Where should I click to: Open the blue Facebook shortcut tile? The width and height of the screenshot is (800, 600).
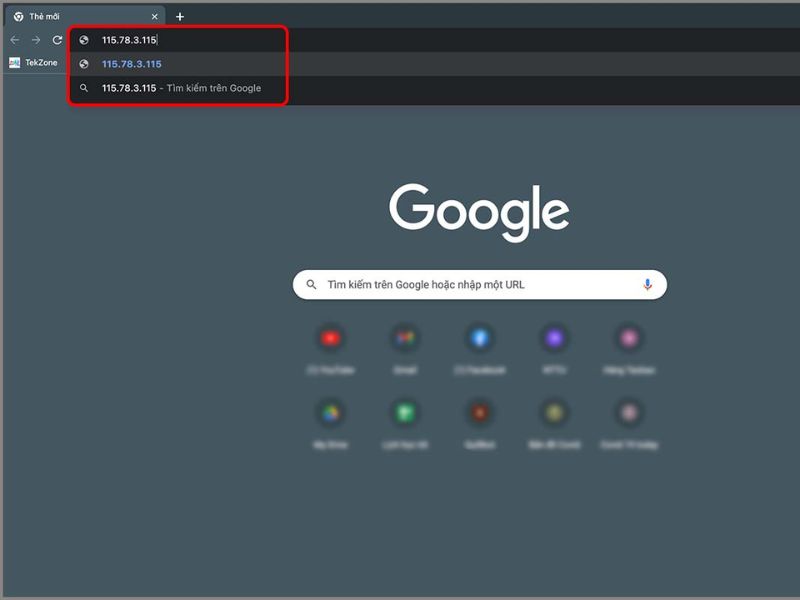(480, 349)
